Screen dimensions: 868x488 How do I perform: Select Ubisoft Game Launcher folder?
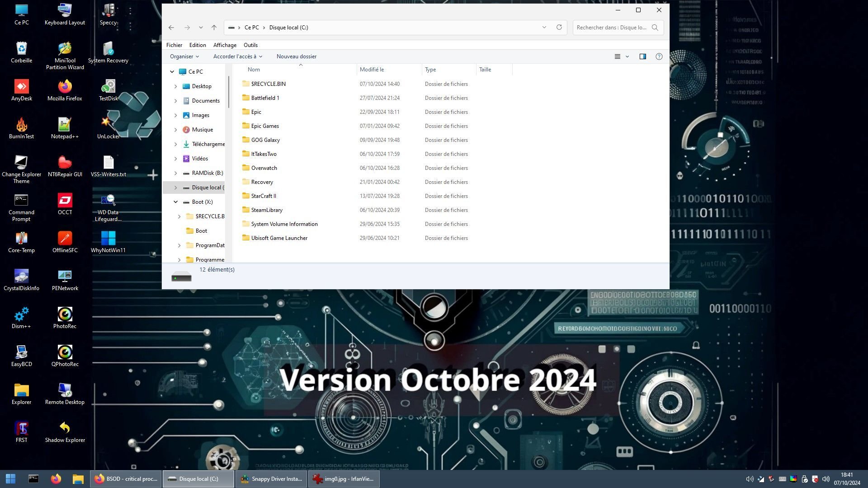pyautogui.click(x=279, y=238)
